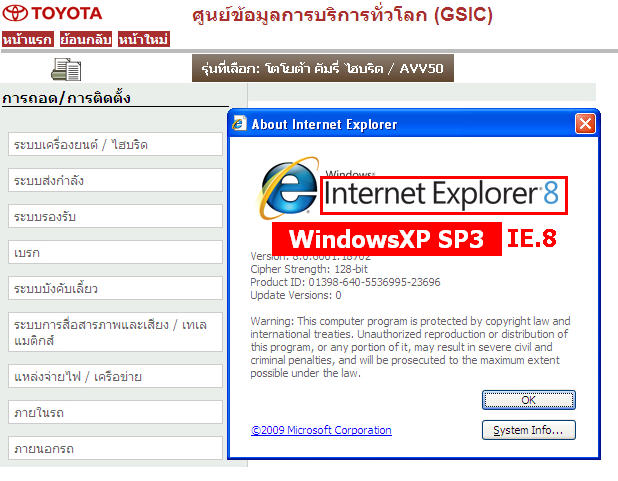Viewport: 618px width, 481px height.
Task: Click the Toyota logo emblem
Action: (x=15, y=13)
